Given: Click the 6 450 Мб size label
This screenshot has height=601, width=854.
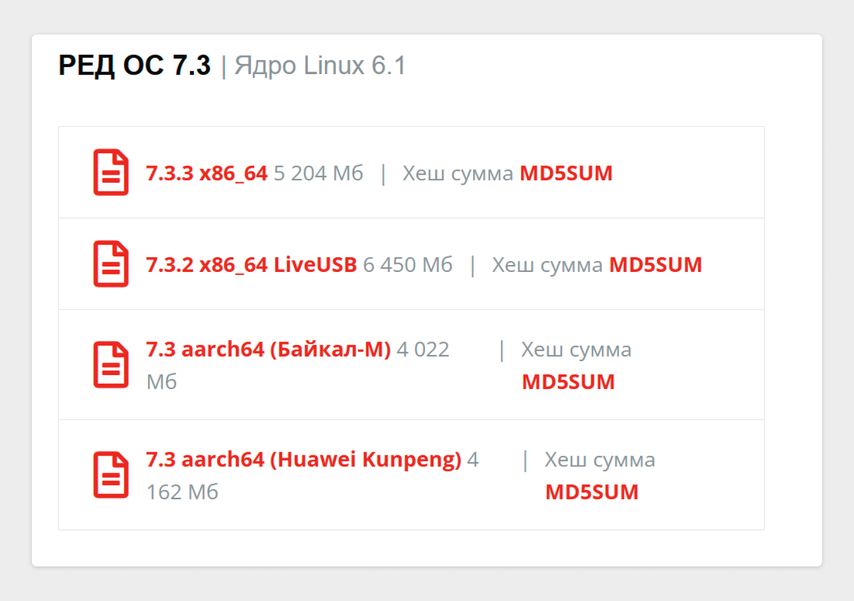Looking at the screenshot, I should pos(408,265).
